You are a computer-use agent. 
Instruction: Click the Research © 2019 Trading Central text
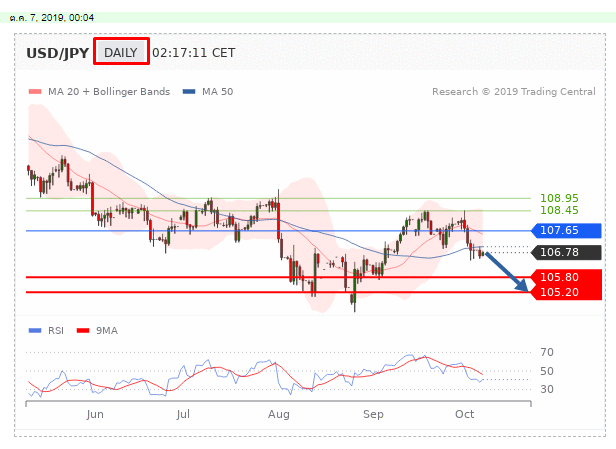click(x=514, y=92)
